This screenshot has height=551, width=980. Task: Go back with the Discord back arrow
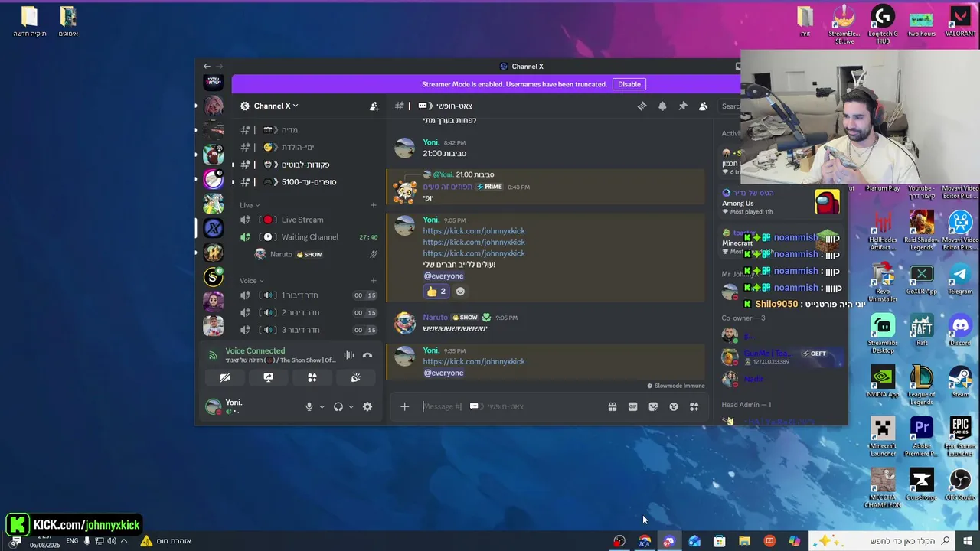207,67
